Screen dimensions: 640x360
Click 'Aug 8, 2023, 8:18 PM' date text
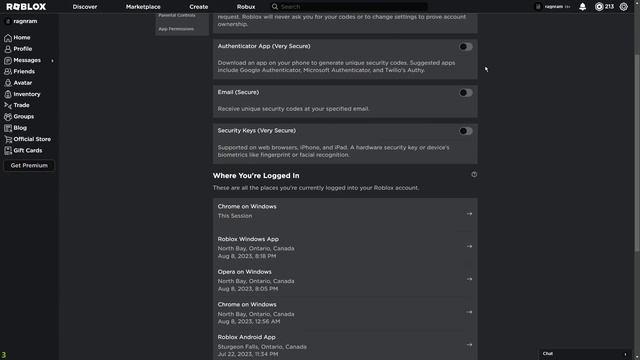[247, 256]
